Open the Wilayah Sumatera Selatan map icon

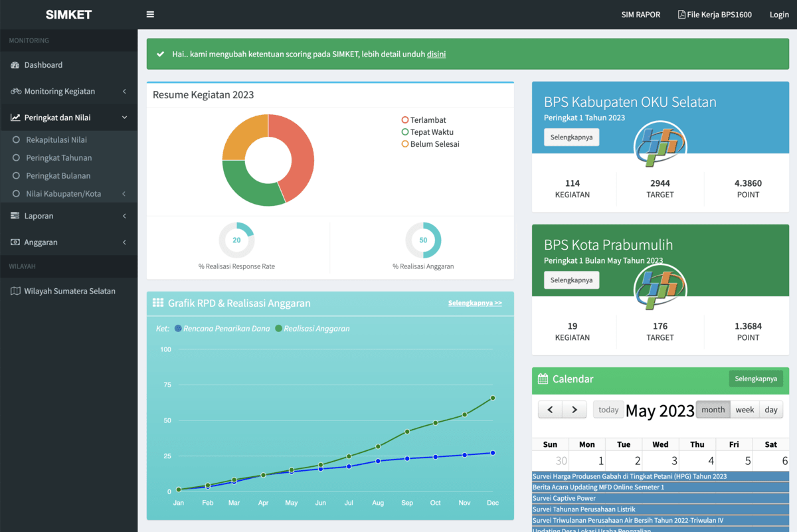point(15,291)
